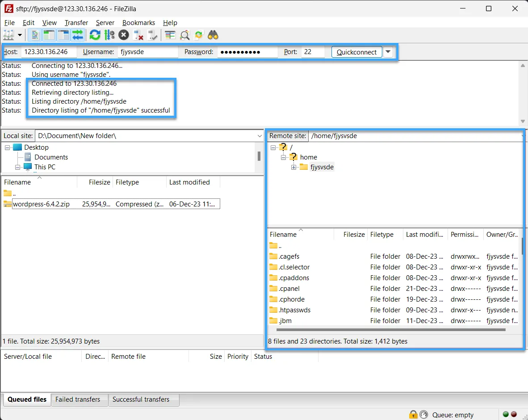528x420 pixels.
Task: Open the Help menu
Action: [170, 23]
